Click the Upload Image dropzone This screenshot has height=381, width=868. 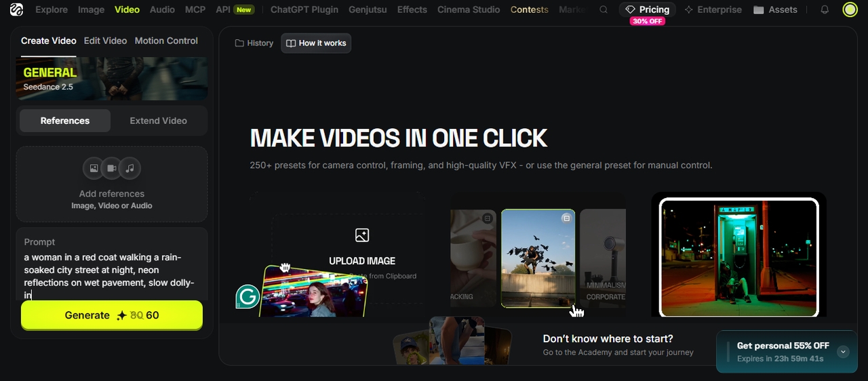tap(350, 259)
